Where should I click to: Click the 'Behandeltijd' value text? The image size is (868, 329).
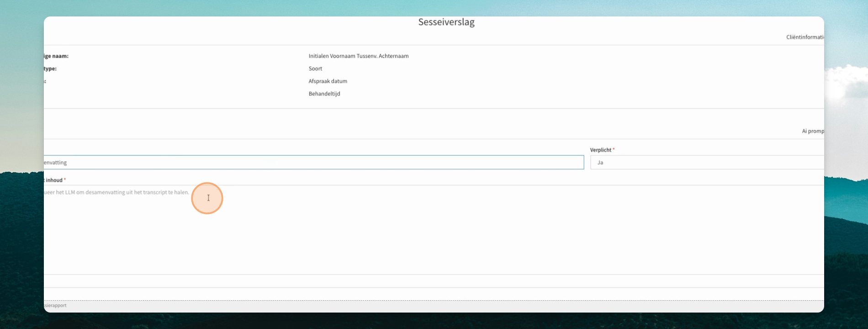(x=324, y=94)
